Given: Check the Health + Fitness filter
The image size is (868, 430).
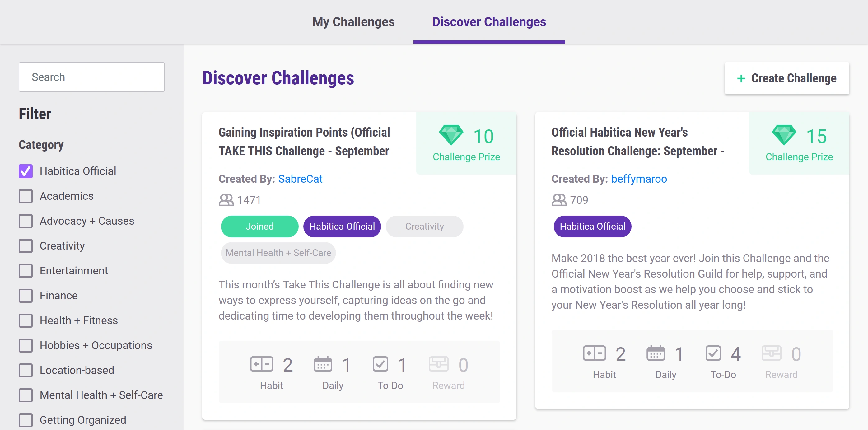Looking at the screenshot, I should (x=26, y=320).
